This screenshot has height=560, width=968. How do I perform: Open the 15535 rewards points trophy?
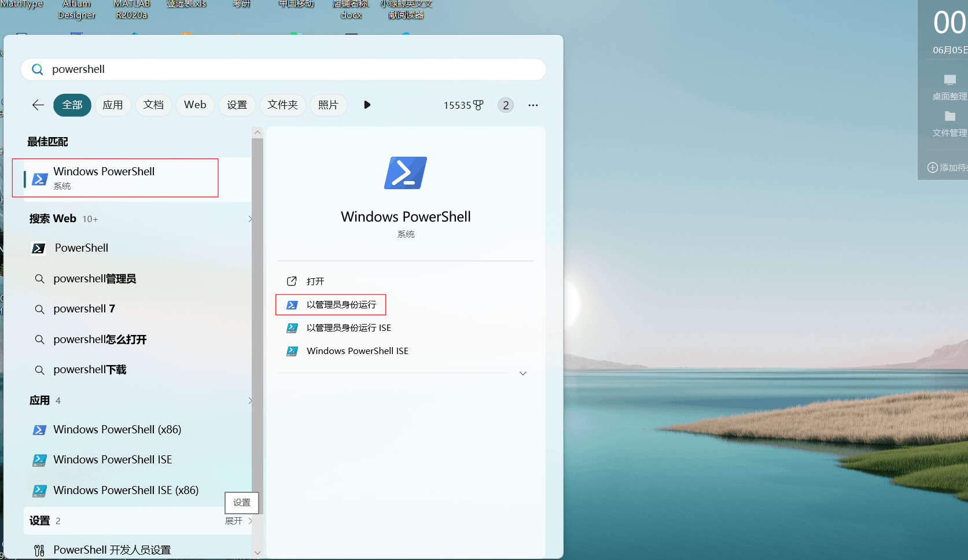click(463, 105)
